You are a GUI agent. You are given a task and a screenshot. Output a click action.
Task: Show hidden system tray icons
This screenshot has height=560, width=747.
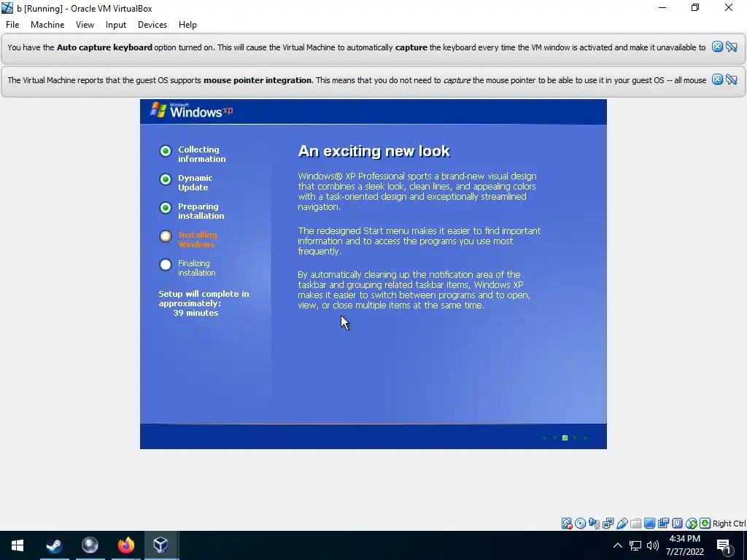pos(617,545)
